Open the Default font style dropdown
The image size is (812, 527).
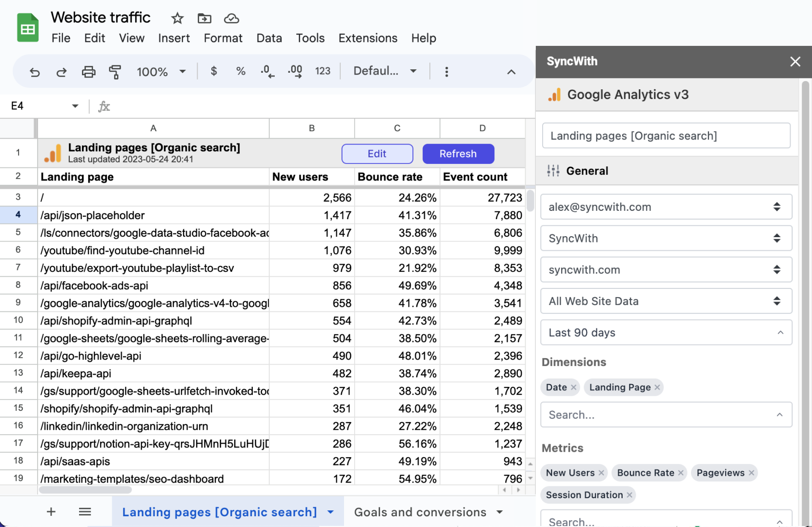pyautogui.click(x=385, y=71)
